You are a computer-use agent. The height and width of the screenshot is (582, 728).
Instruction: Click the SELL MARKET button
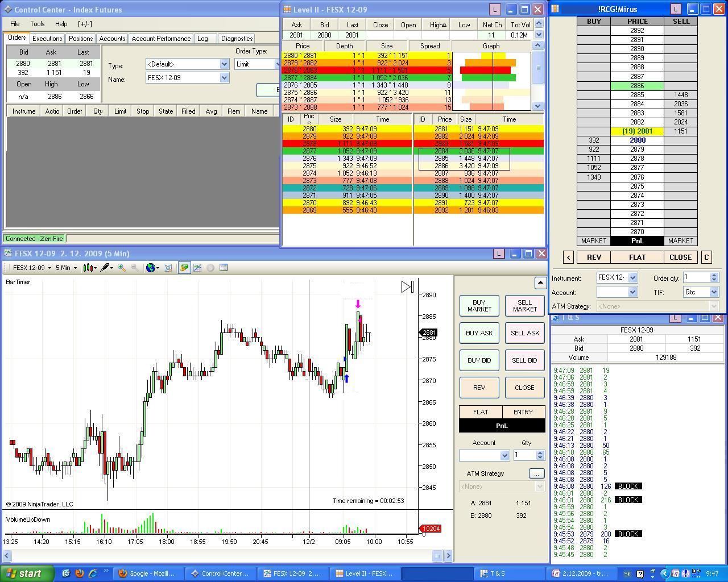click(x=524, y=306)
